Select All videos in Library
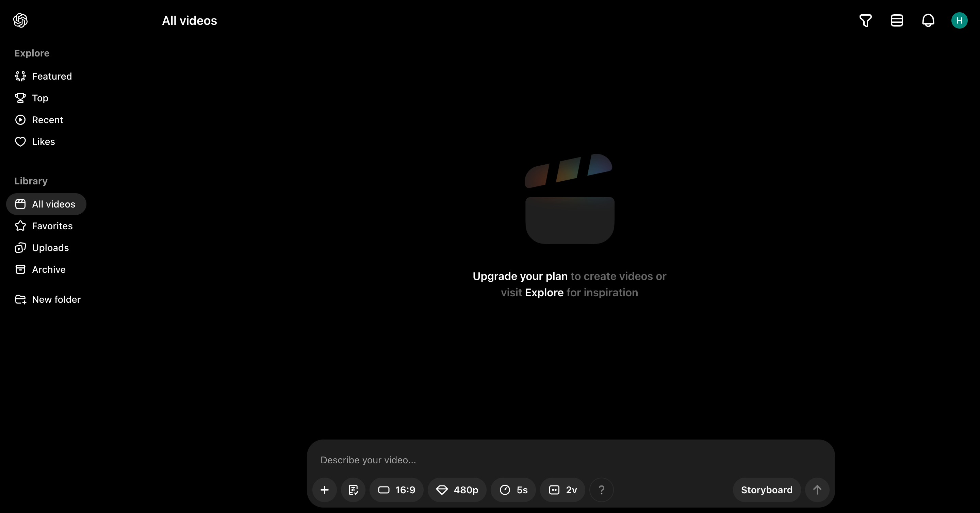The width and height of the screenshot is (980, 513). [46, 204]
